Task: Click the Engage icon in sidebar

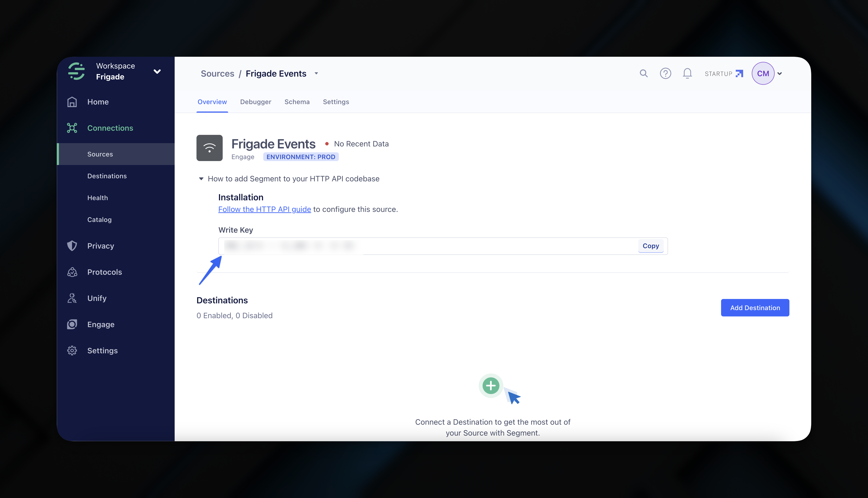Action: (72, 324)
